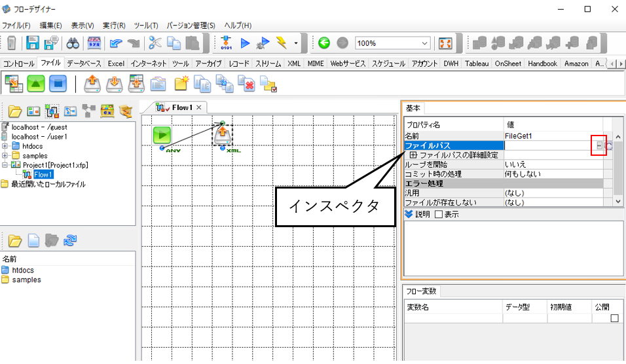Click the fit-to-window zoom icon
Viewport: 626px width, 364px height.
pos(445,43)
